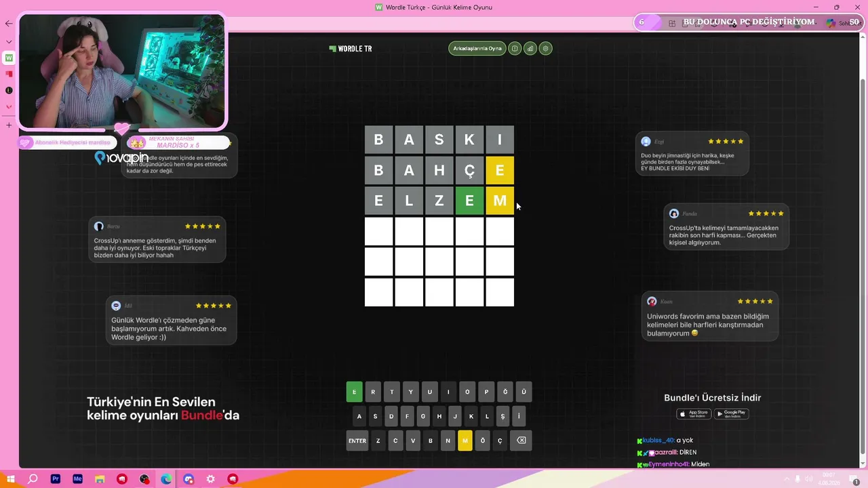The height and width of the screenshot is (488, 868).
Task: Click the Ö key on the game keyboard
Action: 483,441
